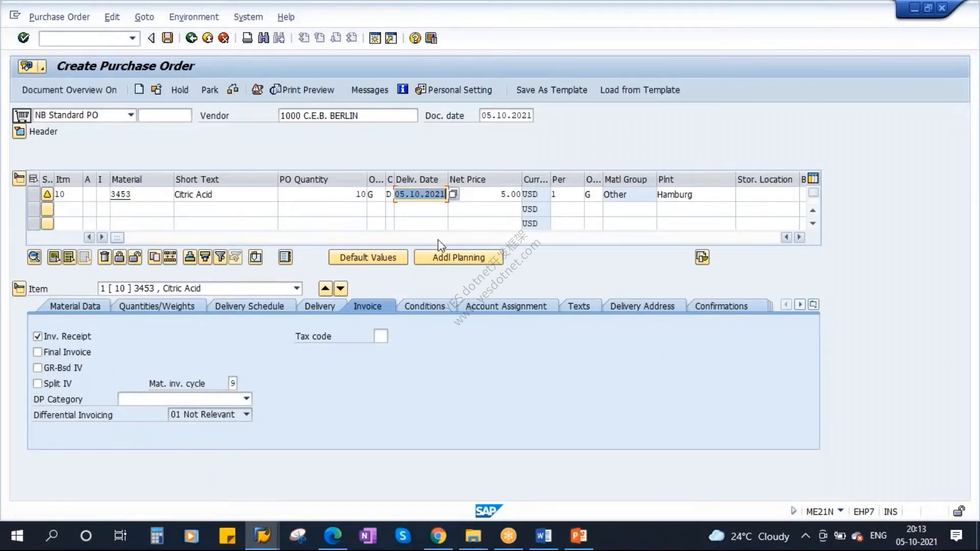Viewport: 980px width, 551px height.
Task: Click the Delete trash can icon
Action: coord(104,257)
